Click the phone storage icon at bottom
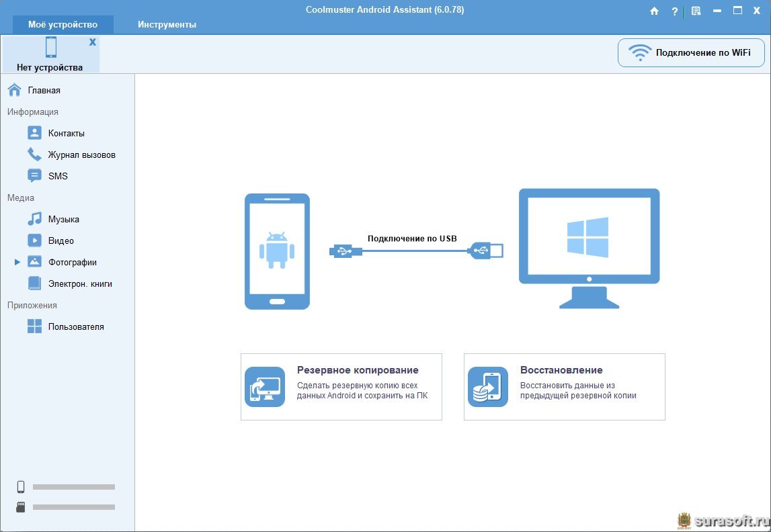 point(21,487)
